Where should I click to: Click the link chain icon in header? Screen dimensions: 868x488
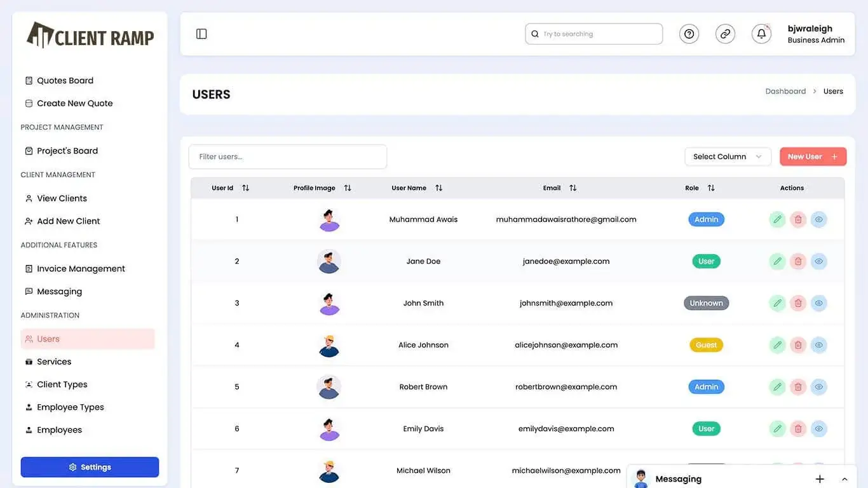(725, 34)
